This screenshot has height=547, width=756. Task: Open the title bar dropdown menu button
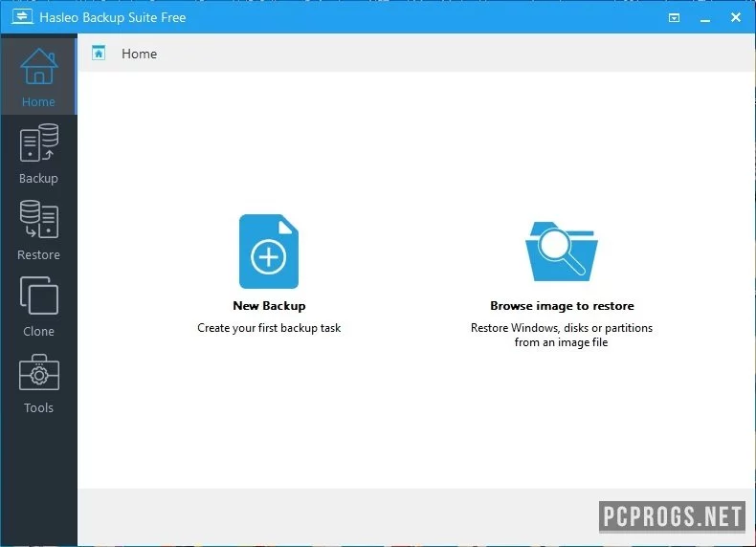(x=674, y=18)
